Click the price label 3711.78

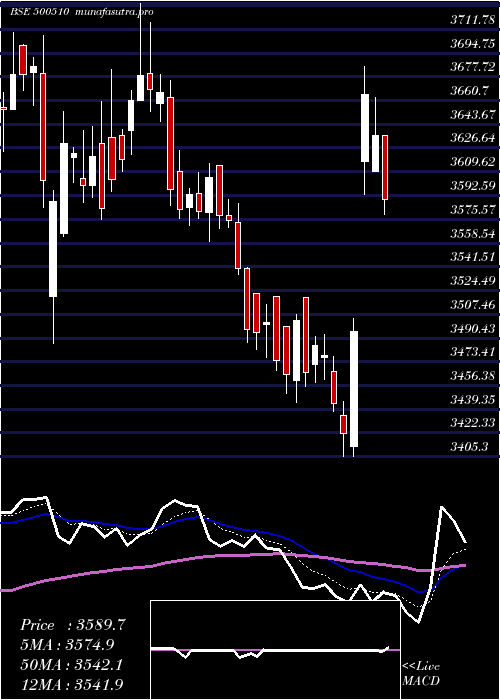point(473,19)
